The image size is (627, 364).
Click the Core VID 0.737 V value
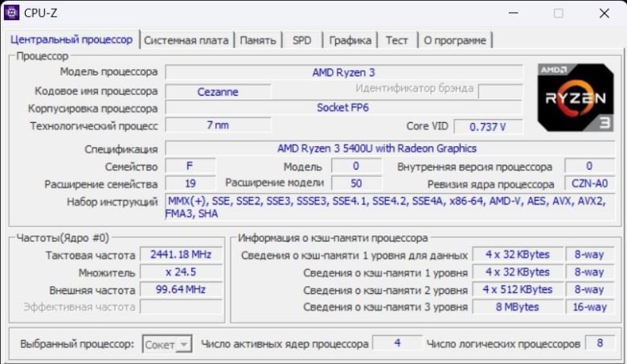point(488,127)
